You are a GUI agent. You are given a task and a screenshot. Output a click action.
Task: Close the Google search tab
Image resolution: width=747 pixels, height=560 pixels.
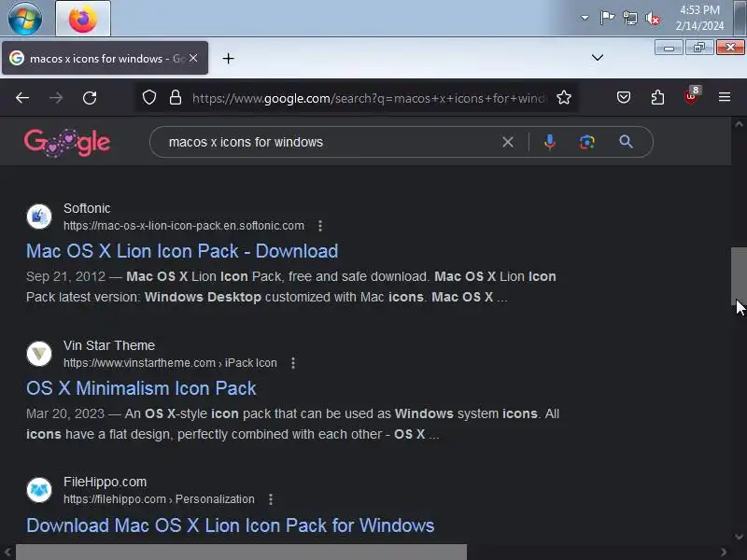click(x=193, y=58)
